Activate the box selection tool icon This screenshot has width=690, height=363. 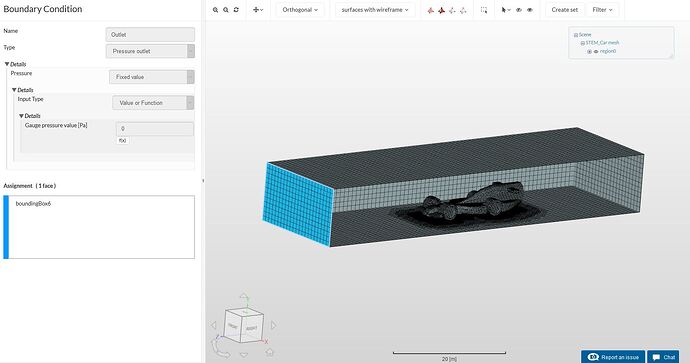point(484,10)
